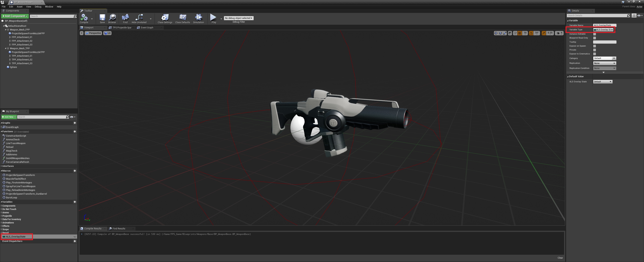The width and height of the screenshot is (644, 262).
Task: Toggle grid snapping icon in viewport
Action: [520, 33]
